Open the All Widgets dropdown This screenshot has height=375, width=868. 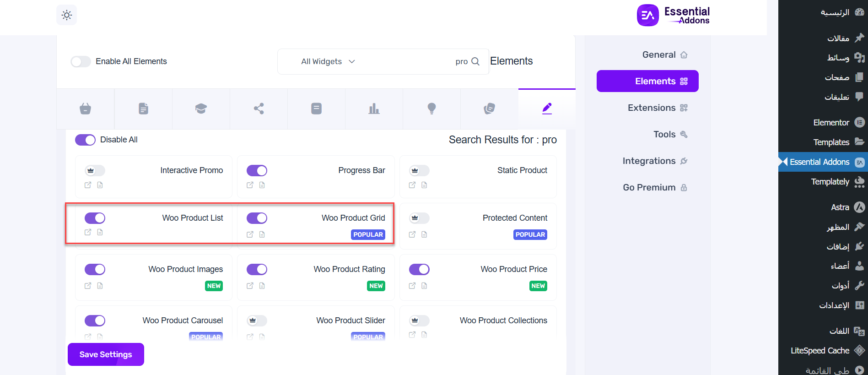tap(328, 61)
